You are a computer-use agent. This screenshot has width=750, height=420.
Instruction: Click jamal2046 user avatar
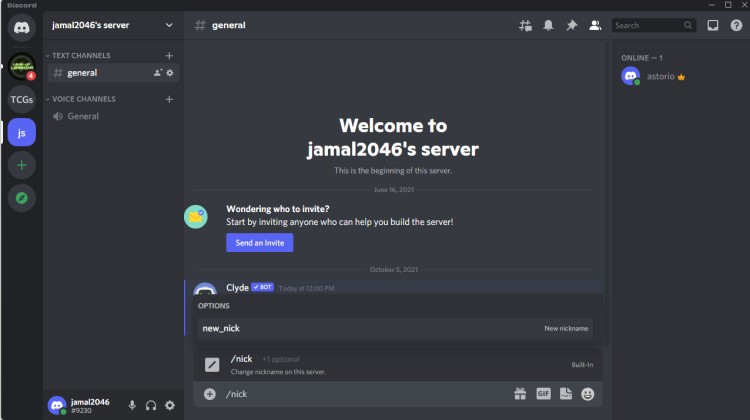pos(57,406)
